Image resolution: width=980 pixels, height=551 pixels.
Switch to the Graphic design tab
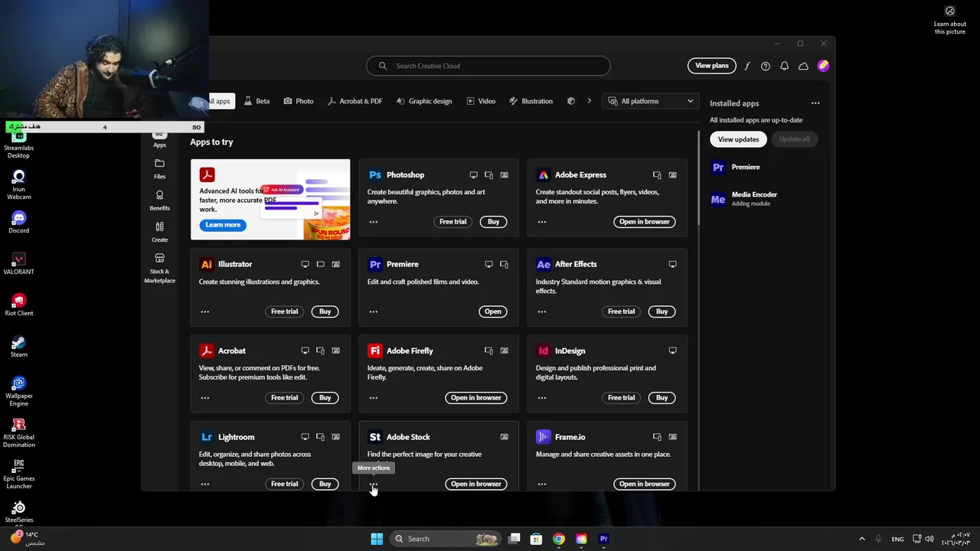tap(424, 101)
